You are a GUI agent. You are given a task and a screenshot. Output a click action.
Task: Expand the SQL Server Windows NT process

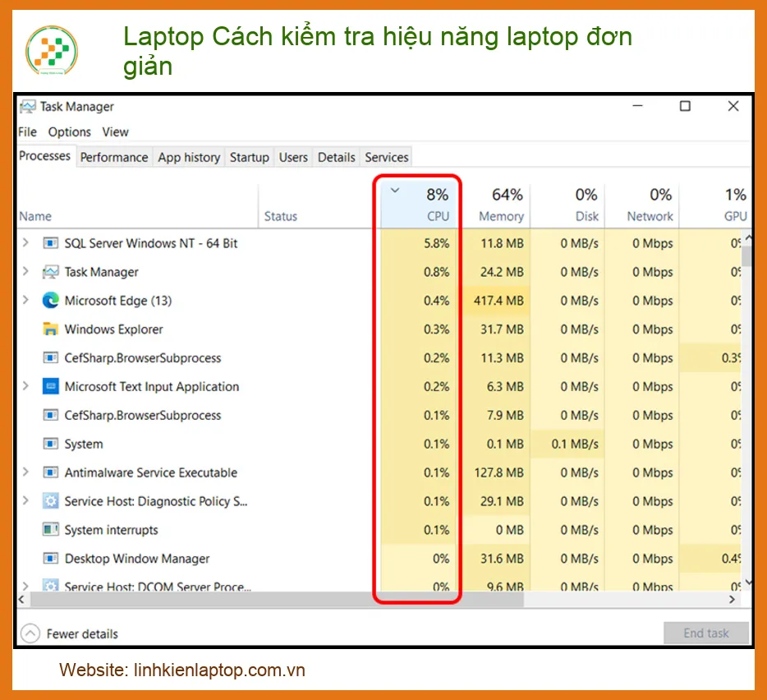point(26,242)
